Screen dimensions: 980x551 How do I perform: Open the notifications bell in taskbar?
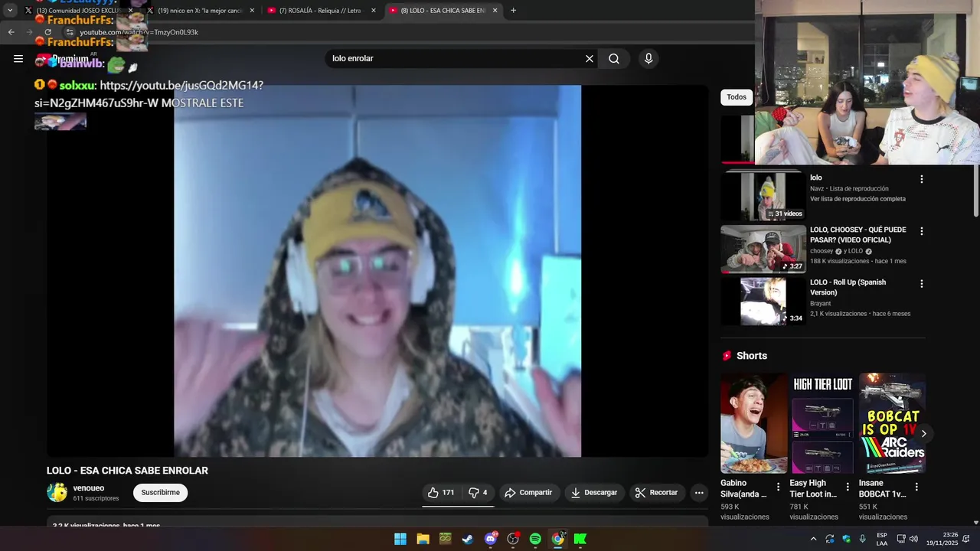point(966,539)
